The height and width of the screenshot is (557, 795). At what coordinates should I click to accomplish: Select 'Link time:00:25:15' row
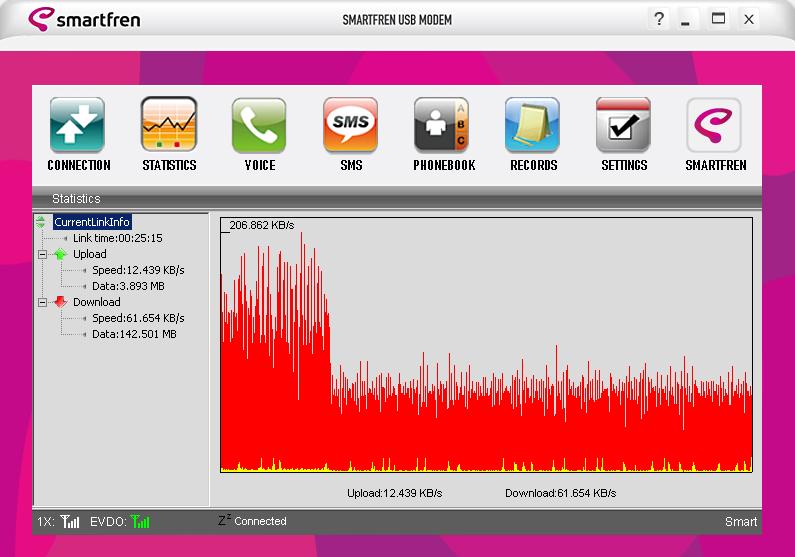tap(118, 238)
